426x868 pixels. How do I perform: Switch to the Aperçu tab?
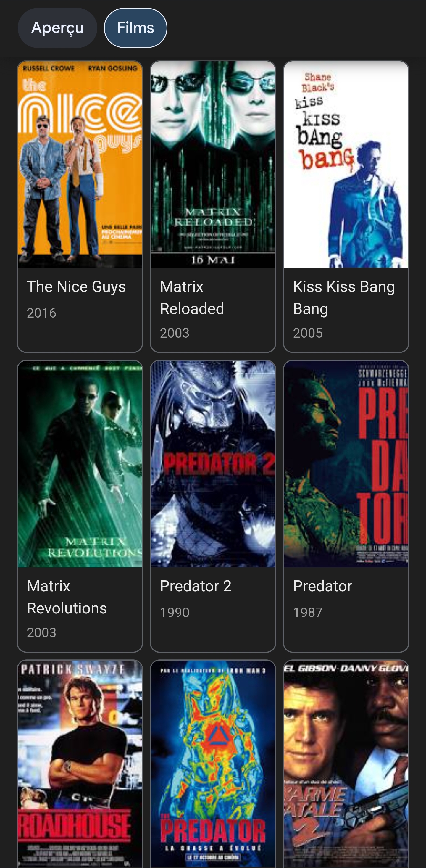(x=57, y=28)
